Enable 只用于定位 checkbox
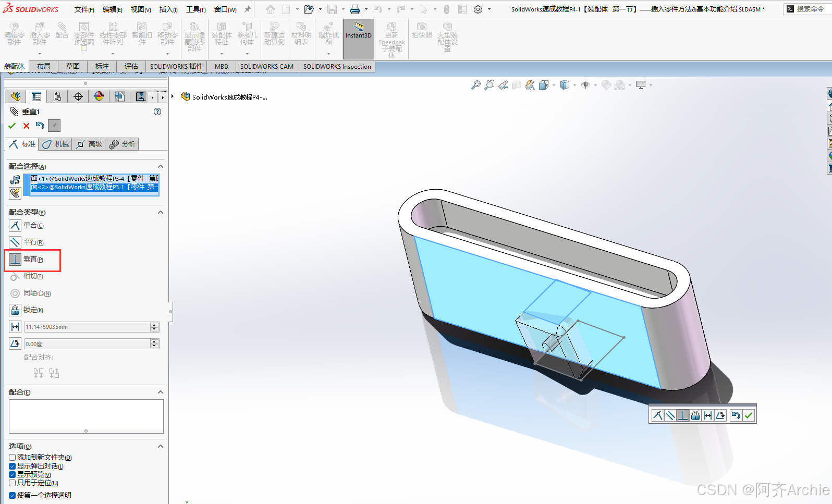The image size is (832, 504). [12, 483]
